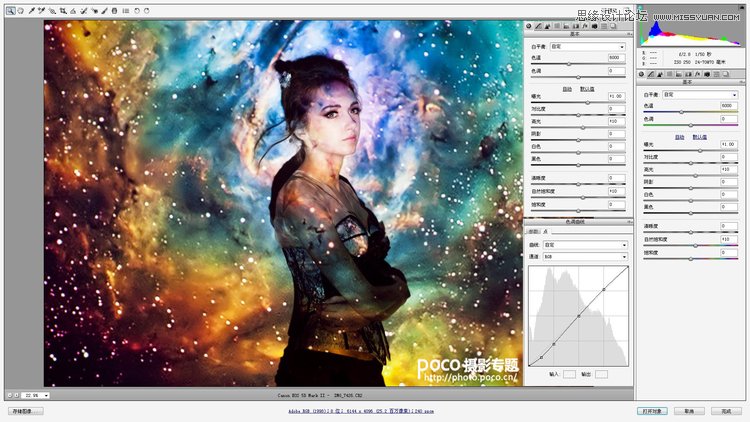Switch to the 点 (point) curve tab
750x422 pixels.
pos(546,232)
